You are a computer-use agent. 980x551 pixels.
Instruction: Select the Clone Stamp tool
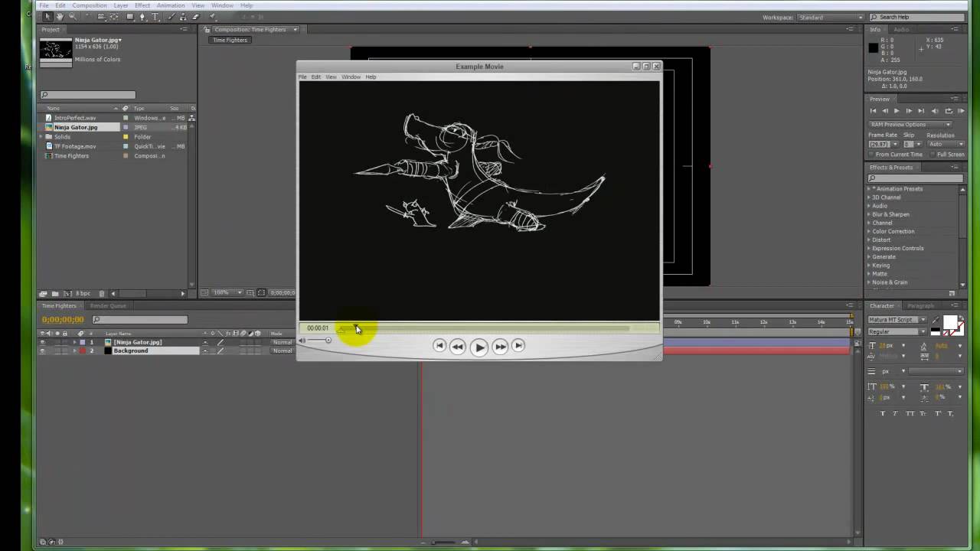click(x=183, y=16)
